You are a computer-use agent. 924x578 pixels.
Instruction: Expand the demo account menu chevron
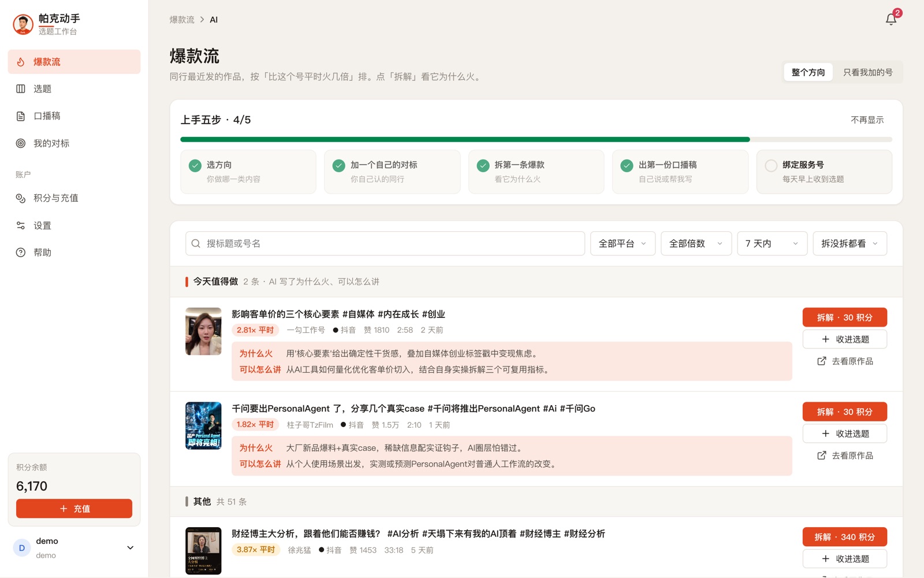(x=131, y=548)
